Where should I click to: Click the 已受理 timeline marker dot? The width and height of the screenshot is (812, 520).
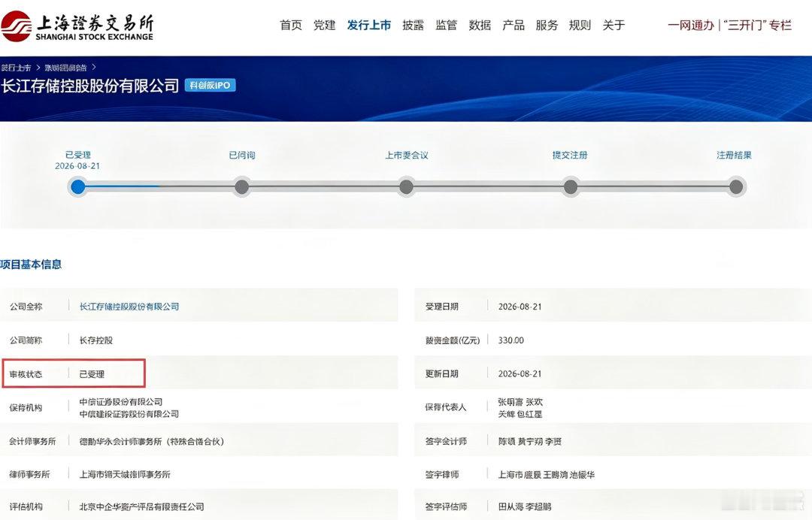tap(77, 187)
